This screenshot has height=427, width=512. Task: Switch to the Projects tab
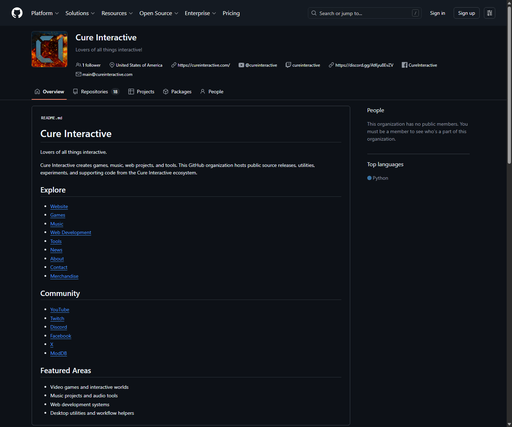click(141, 92)
